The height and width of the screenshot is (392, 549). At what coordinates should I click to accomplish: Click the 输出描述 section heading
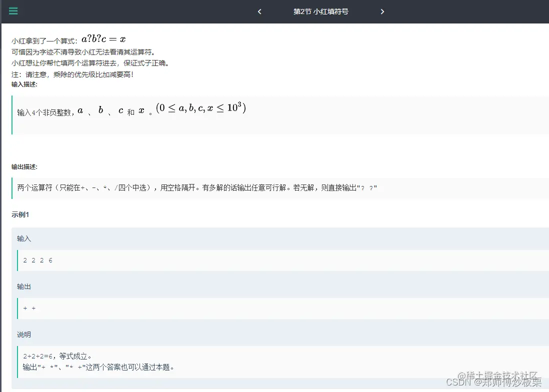(x=23, y=166)
